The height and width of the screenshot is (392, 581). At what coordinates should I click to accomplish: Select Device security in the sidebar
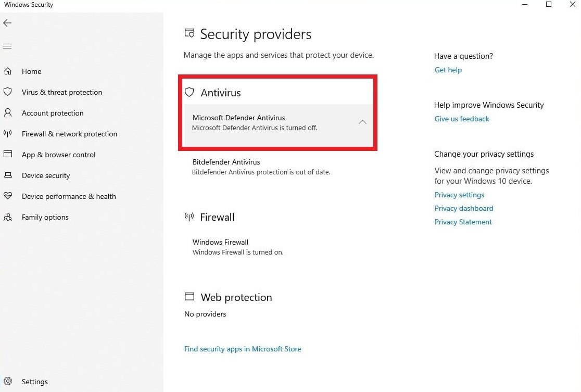click(46, 175)
